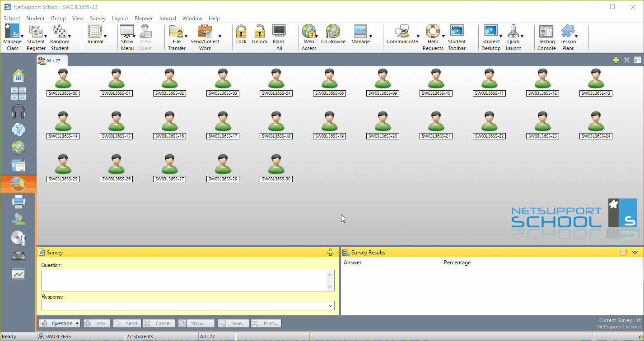
Task: Open the Survey menu
Action: 98,18
